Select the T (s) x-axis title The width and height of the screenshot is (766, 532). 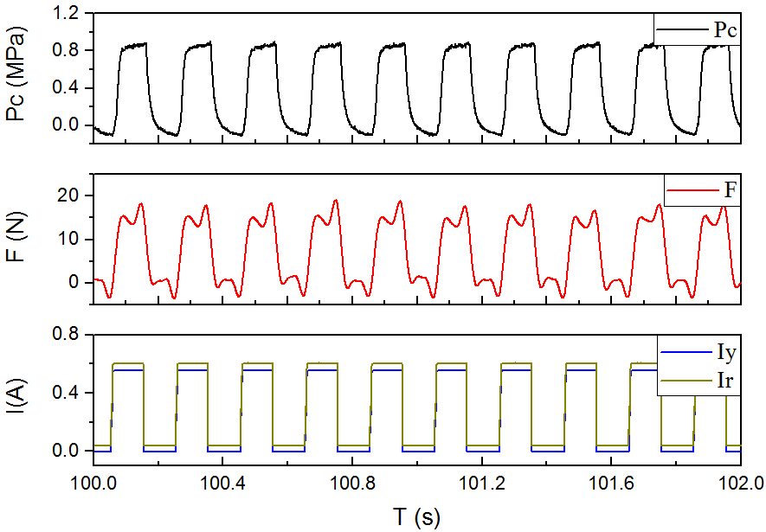pyautogui.click(x=416, y=517)
